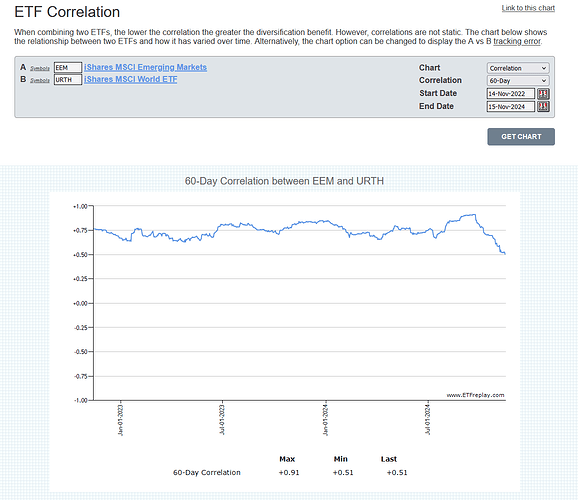Click the -1.00 y-axis label
This screenshot has height=500, width=578.
[81, 400]
